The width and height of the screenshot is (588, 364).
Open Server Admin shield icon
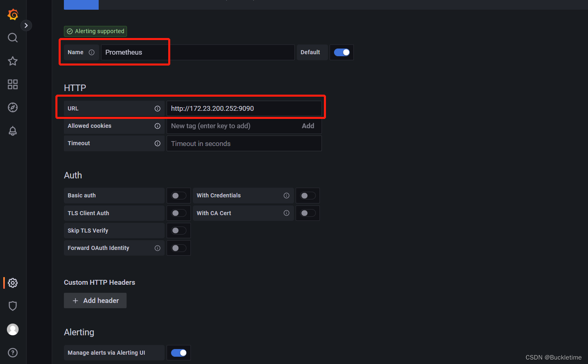tap(13, 306)
